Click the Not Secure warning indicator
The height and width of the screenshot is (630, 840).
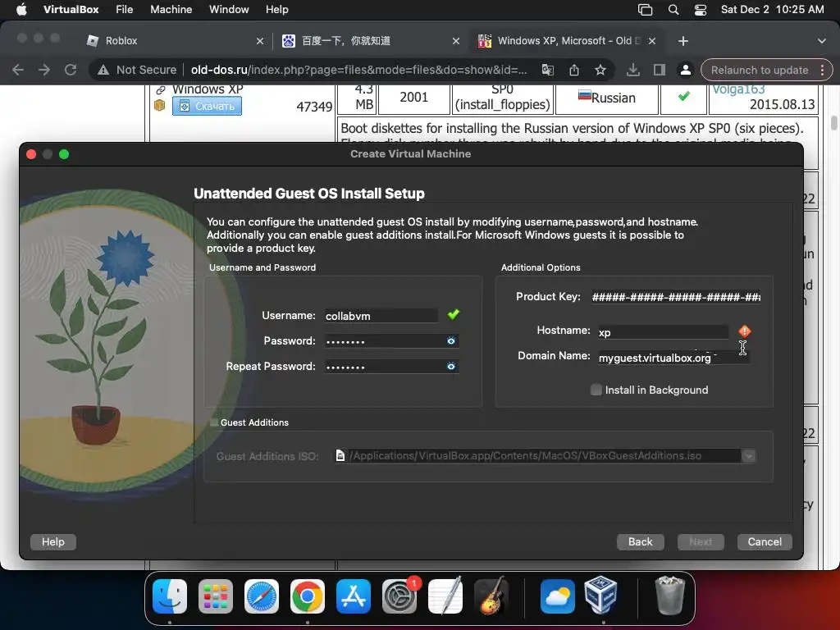point(137,70)
